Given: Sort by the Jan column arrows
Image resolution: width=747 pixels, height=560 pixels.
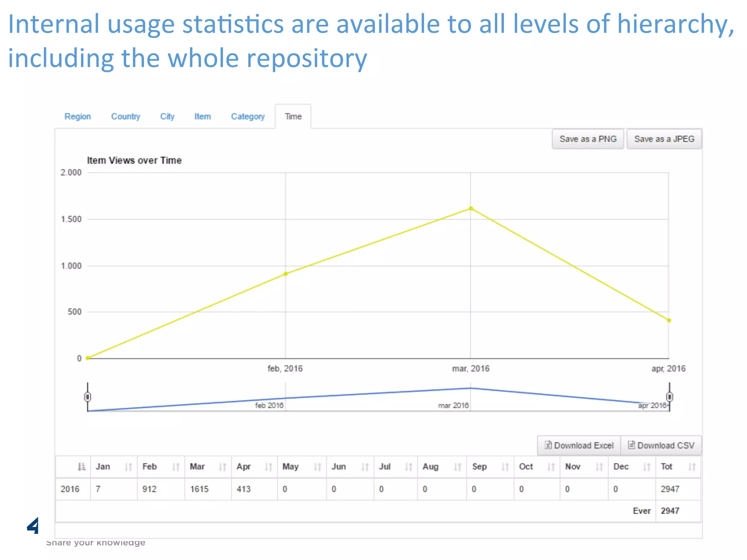Looking at the screenshot, I should pyautogui.click(x=128, y=467).
